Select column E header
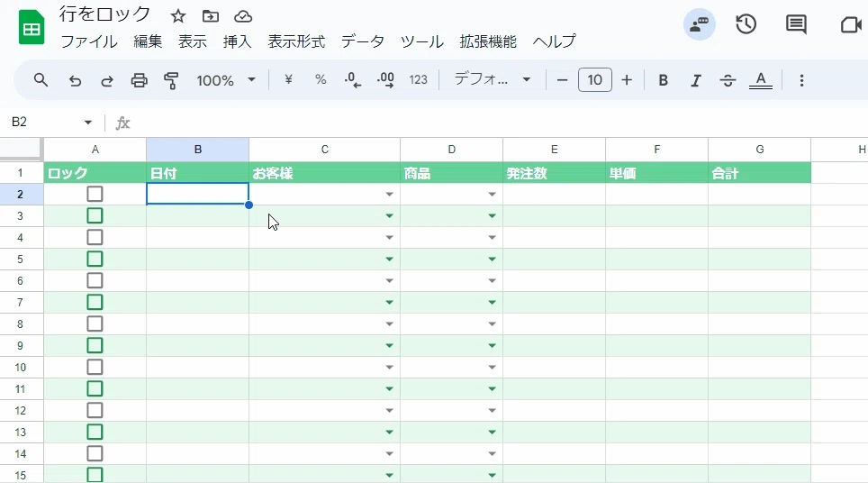Image resolution: width=868 pixels, height=483 pixels. (554, 150)
